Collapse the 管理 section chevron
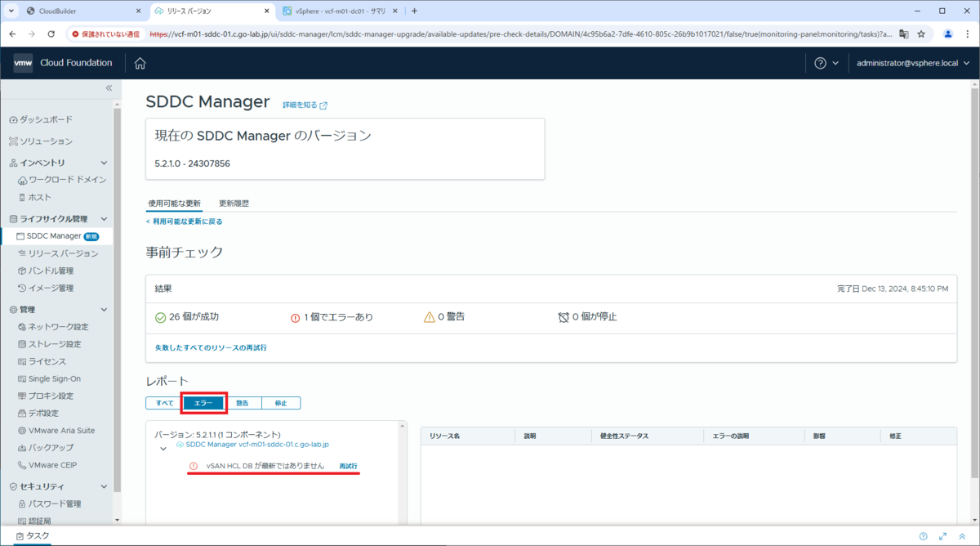The height and width of the screenshot is (546, 980). pos(104,310)
